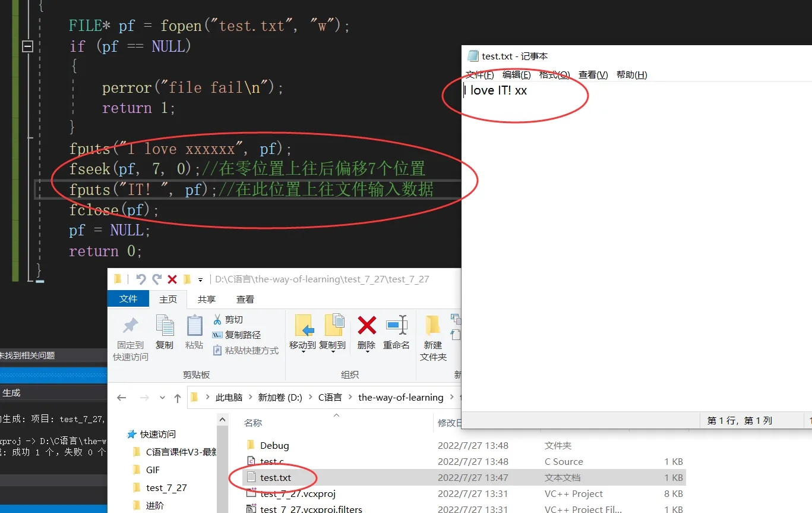Expand chevron after 此电脑 in breadcrumb
The image size is (812, 513).
tap(250, 398)
